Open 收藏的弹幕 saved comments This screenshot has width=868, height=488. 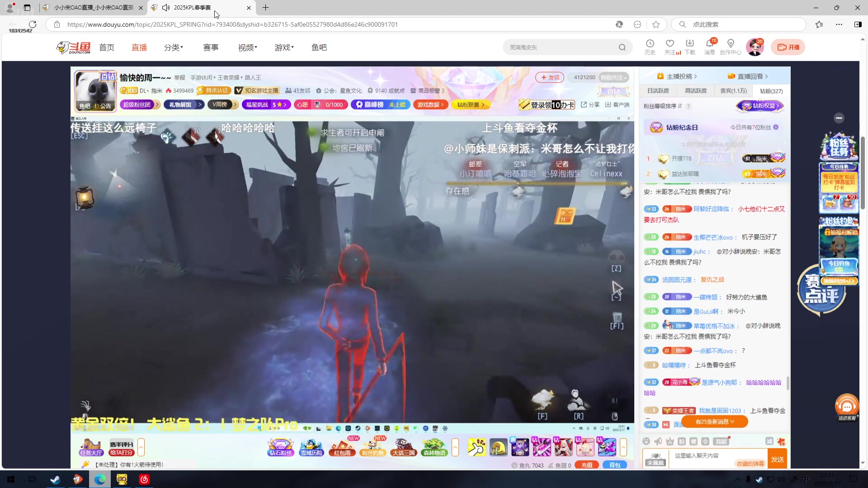click(x=750, y=464)
